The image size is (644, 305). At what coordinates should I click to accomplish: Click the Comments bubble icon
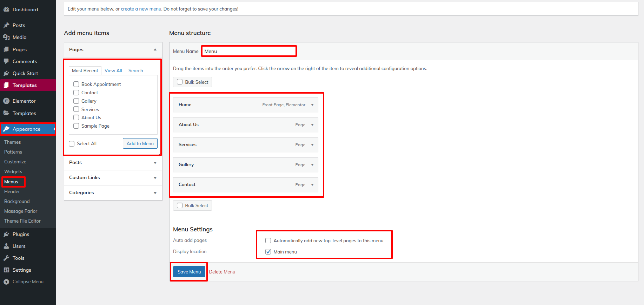[x=6, y=61]
